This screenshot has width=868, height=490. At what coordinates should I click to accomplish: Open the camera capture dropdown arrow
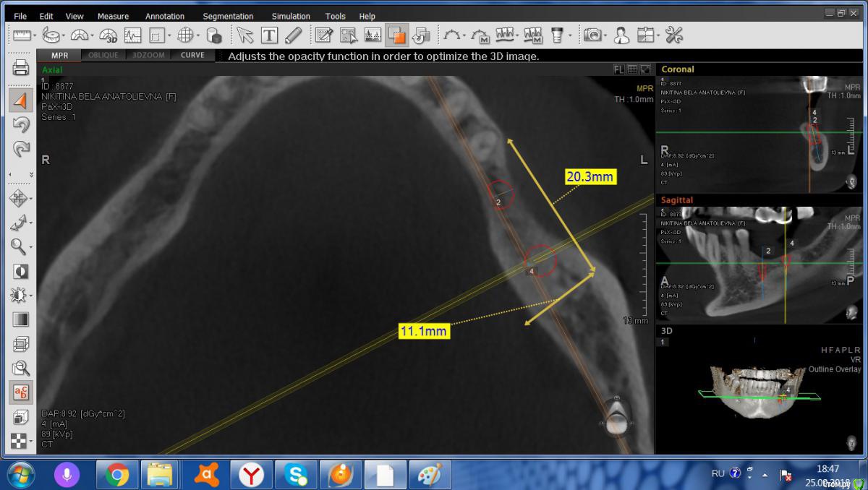click(605, 35)
